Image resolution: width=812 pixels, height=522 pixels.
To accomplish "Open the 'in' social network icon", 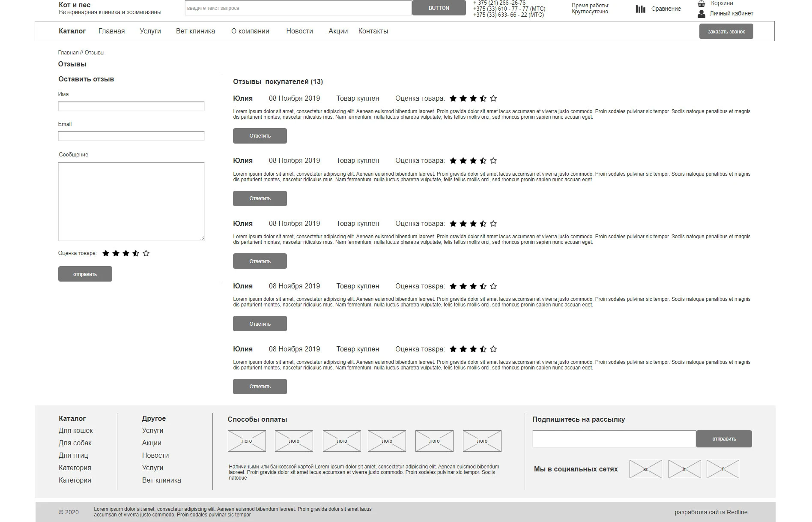I will point(684,469).
